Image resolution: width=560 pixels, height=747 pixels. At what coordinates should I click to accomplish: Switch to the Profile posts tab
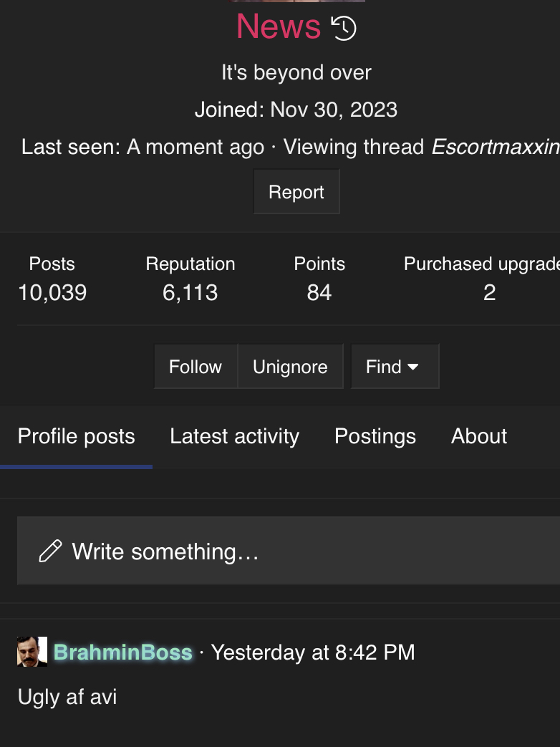tap(77, 436)
